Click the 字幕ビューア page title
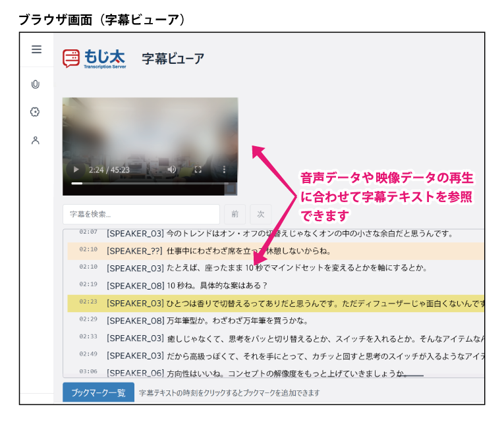 pos(173,59)
